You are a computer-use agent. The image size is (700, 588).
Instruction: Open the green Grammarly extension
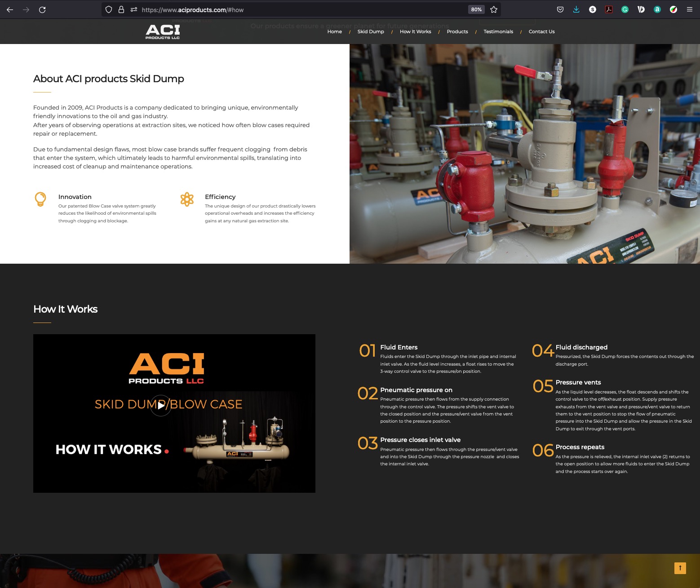tap(625, 9)
